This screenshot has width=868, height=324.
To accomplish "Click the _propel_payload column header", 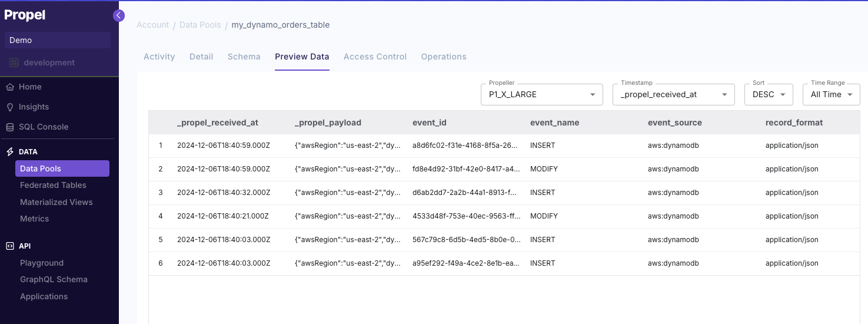I will coord(328,123).
